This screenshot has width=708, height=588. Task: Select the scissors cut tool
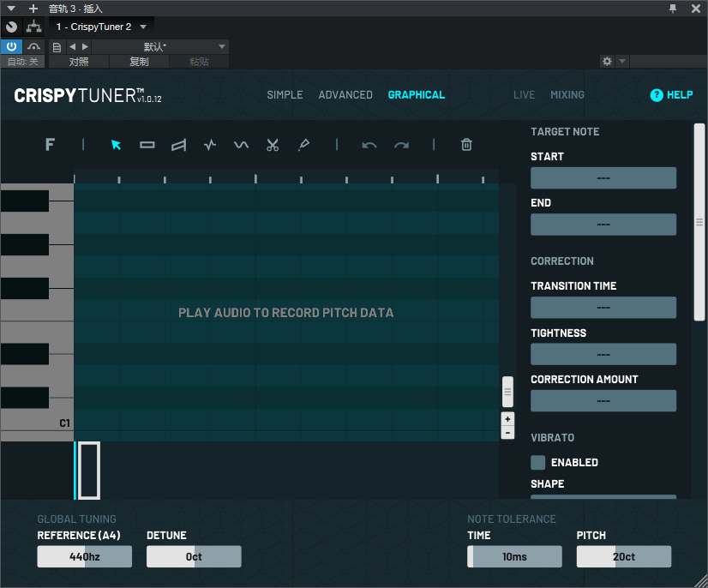coord(273,145)
